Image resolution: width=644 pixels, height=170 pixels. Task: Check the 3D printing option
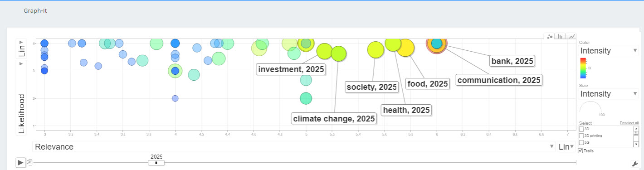coord(581,136)
